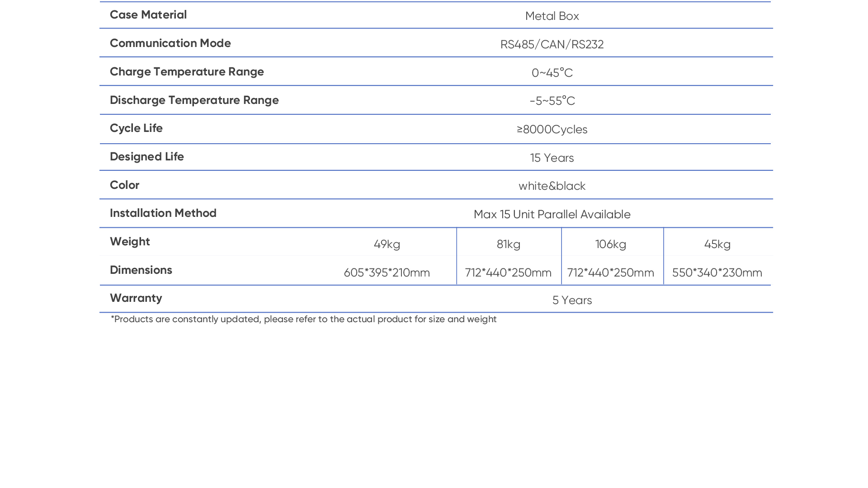
Task: Click Max 15 Unit Parallel Available text
Action: point(552,215)
